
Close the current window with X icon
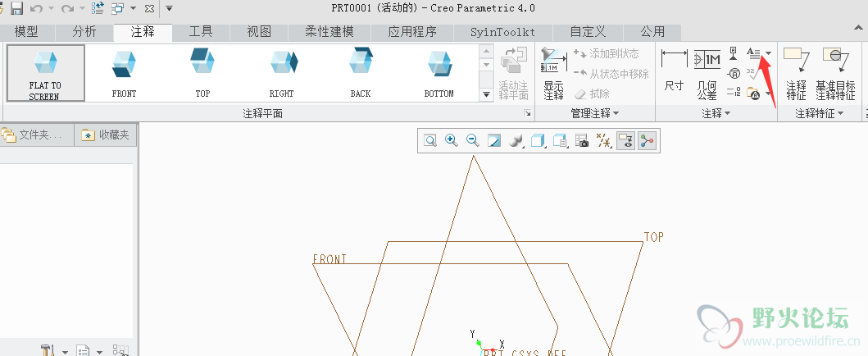(149, 8)
